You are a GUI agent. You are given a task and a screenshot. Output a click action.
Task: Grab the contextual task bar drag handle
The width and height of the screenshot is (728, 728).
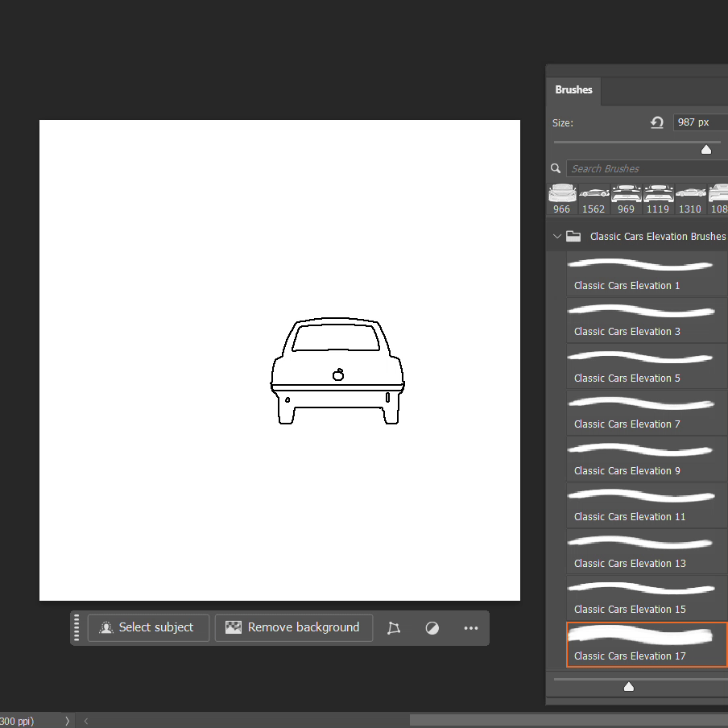tap(77, 627)
